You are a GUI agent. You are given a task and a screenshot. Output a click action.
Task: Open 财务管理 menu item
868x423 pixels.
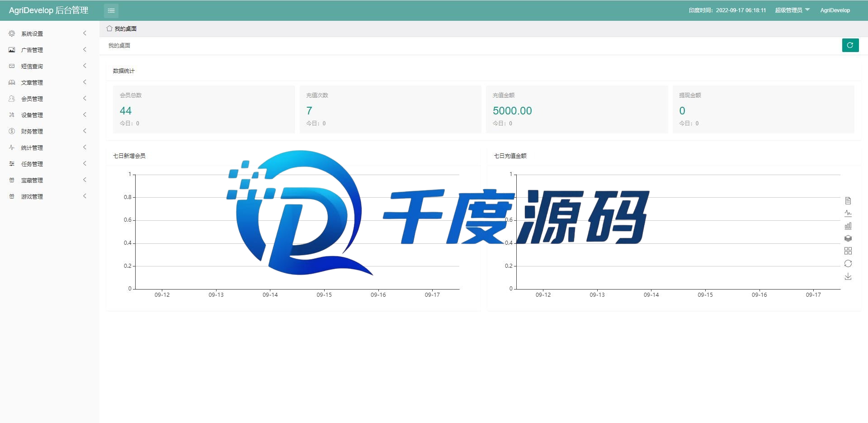pyautogui.click(x=50, y=131)
